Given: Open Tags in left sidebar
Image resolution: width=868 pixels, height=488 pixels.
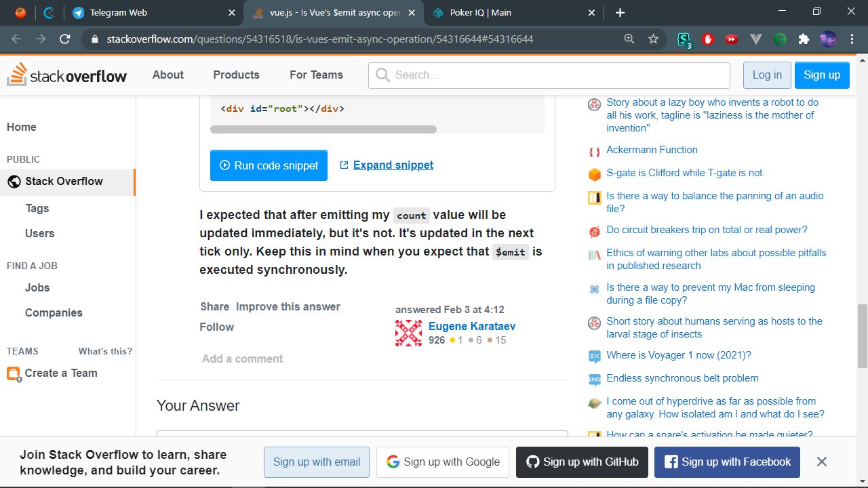Looking at the screenshot, I should point(37,208).
